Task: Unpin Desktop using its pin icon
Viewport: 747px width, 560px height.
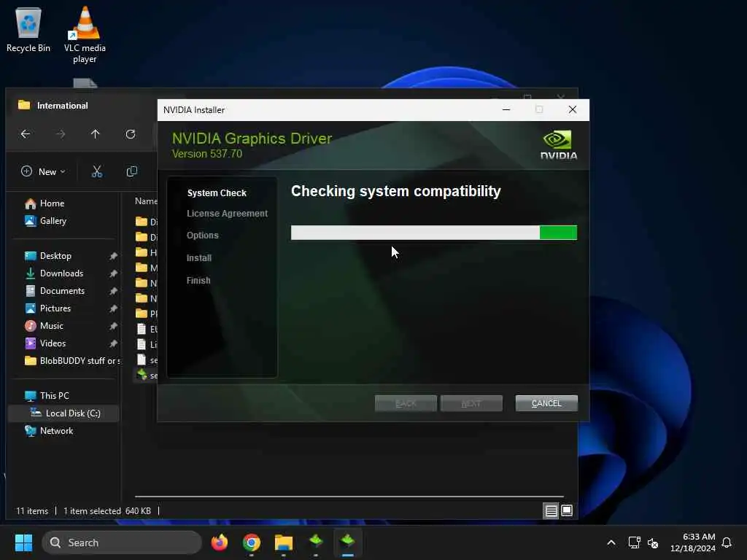Action: coord(113,256)
